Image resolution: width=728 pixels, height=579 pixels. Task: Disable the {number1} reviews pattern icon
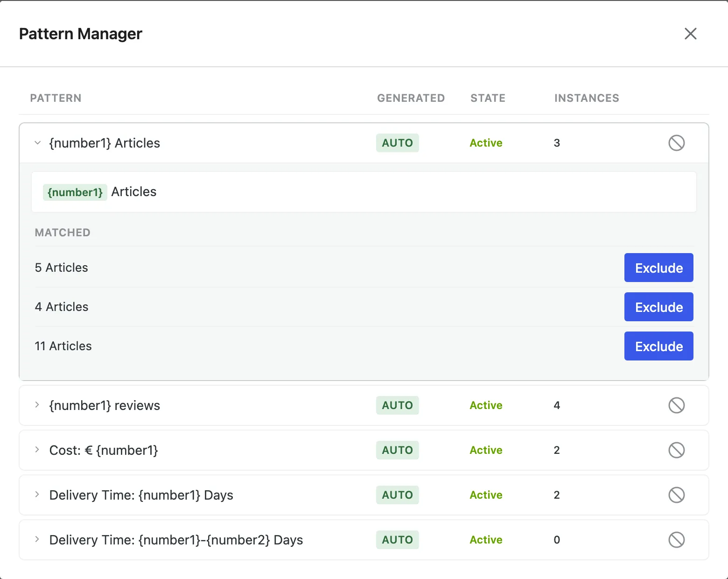pos(676,405)
